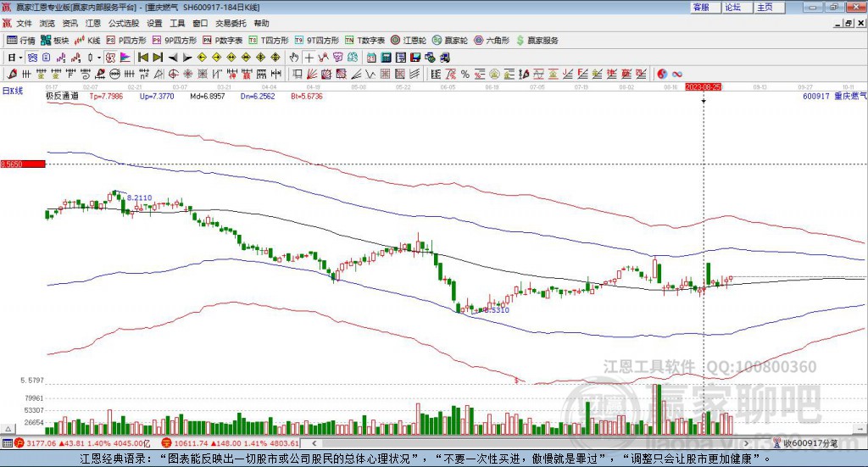Click the red 2023-08-25 date marker
Viewport: 868px width, 467px height.
click(x=704, y=86)
